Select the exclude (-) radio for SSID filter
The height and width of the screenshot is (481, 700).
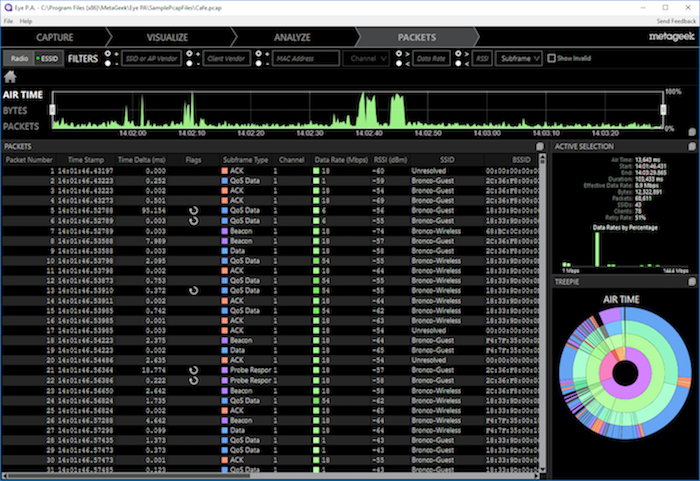pos(108,63)
